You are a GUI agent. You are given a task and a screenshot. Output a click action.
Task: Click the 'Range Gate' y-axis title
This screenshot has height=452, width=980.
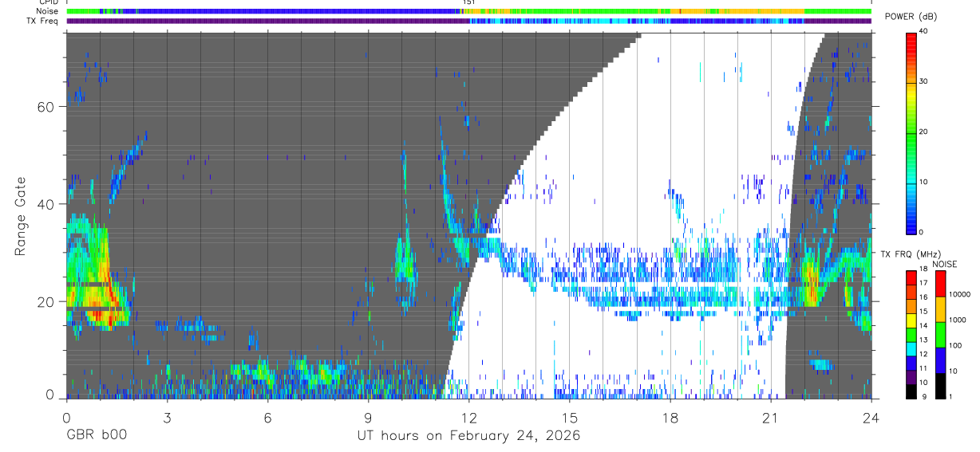coord(22,216)
